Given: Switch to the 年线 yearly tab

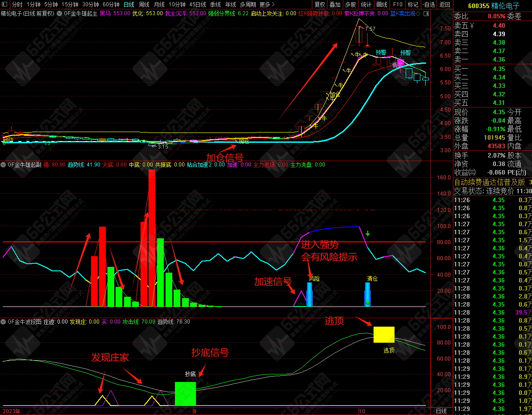Looking at the screenshot, I should pyautogui.click(x=231, y=4).
